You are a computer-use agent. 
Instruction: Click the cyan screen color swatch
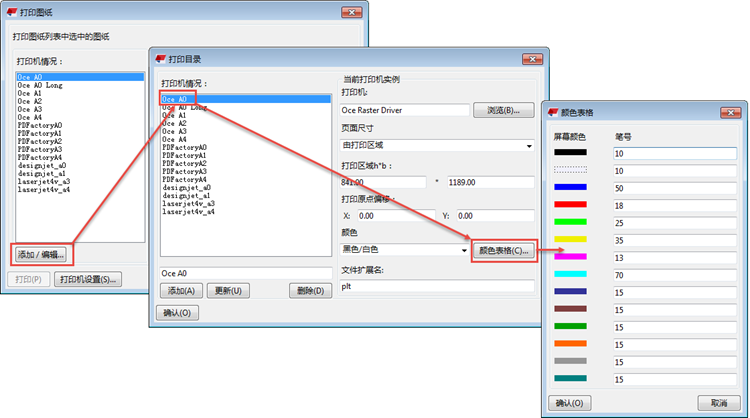pos(570,274)
